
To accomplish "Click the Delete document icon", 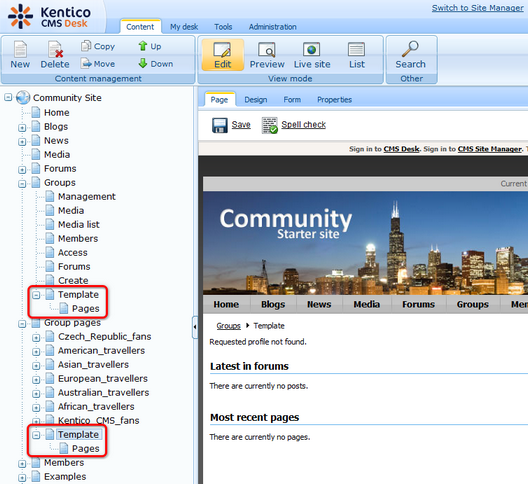I will click(55, 50).
